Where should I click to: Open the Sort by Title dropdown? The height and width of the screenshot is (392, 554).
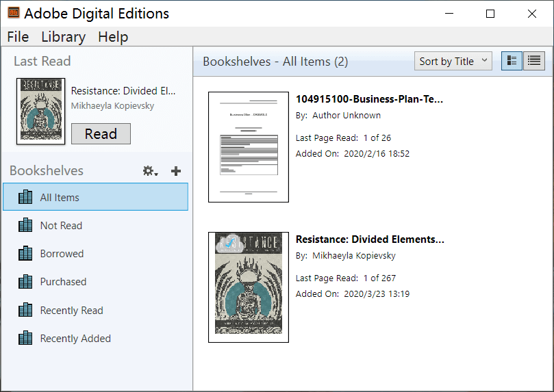tap(453, 61)
